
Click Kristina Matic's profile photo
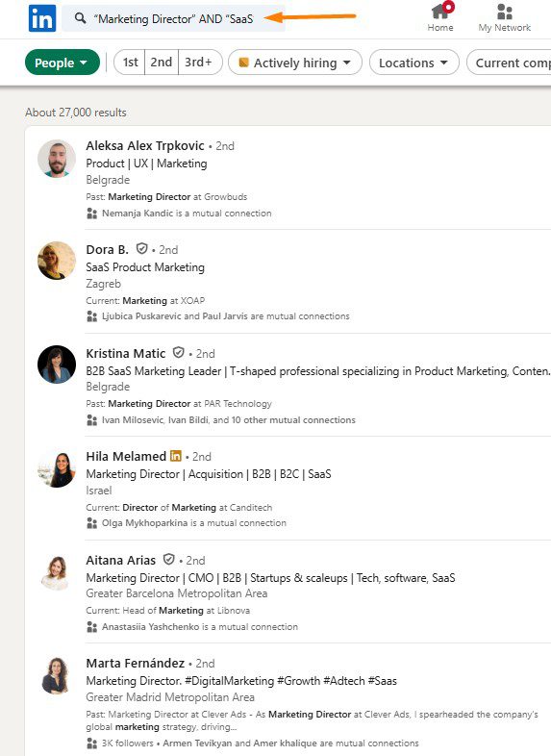pos(57,364)
